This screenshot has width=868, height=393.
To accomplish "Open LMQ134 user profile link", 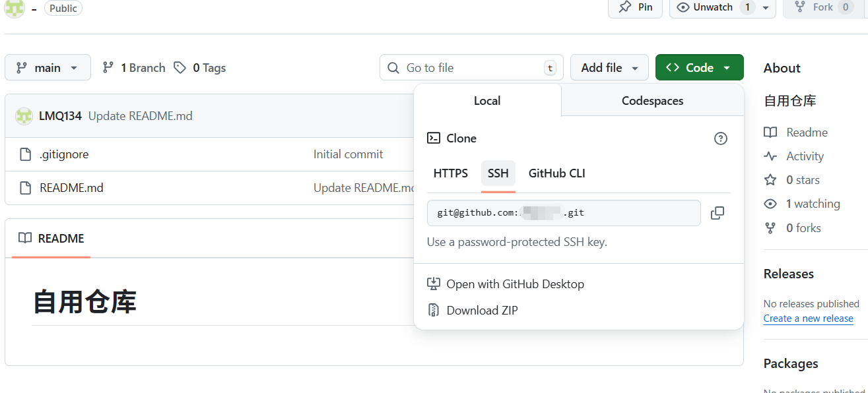I will pos(60,116).
